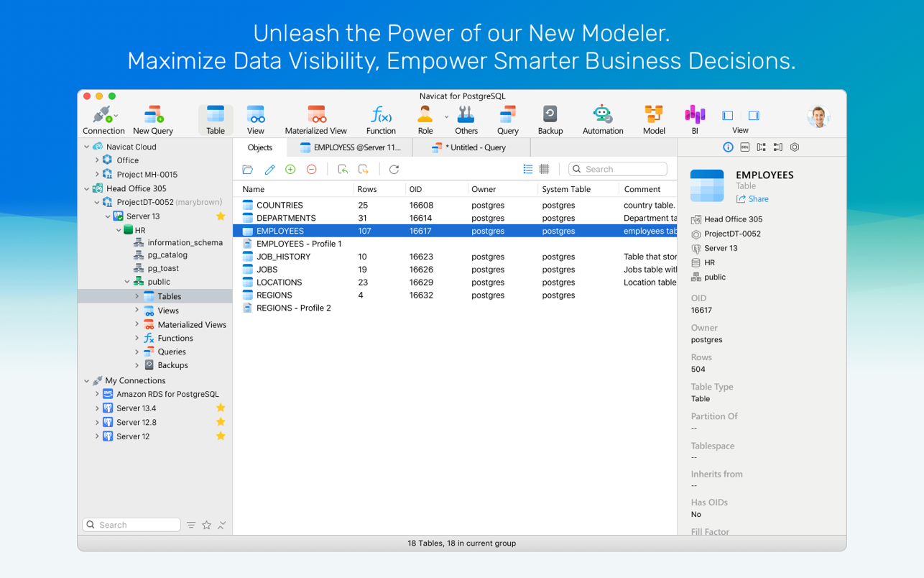Viewport: 924px width, 578px height.
Task: Expand the Functions tree node
Action: 137,338
